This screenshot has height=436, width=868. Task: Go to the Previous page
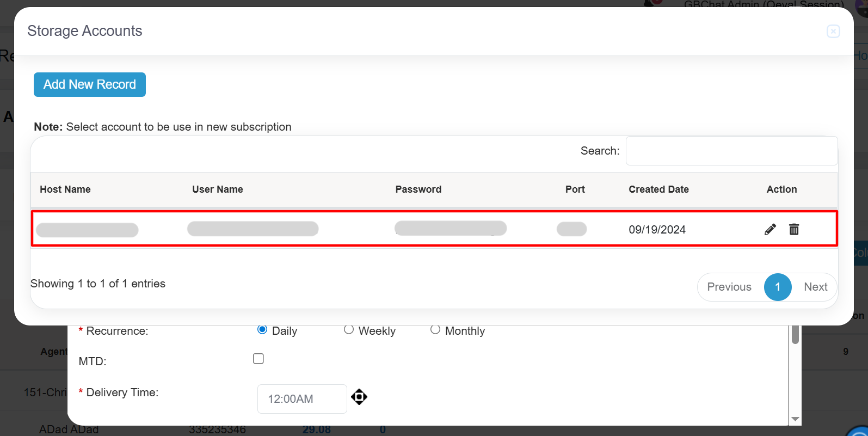[x=729, y=287]
